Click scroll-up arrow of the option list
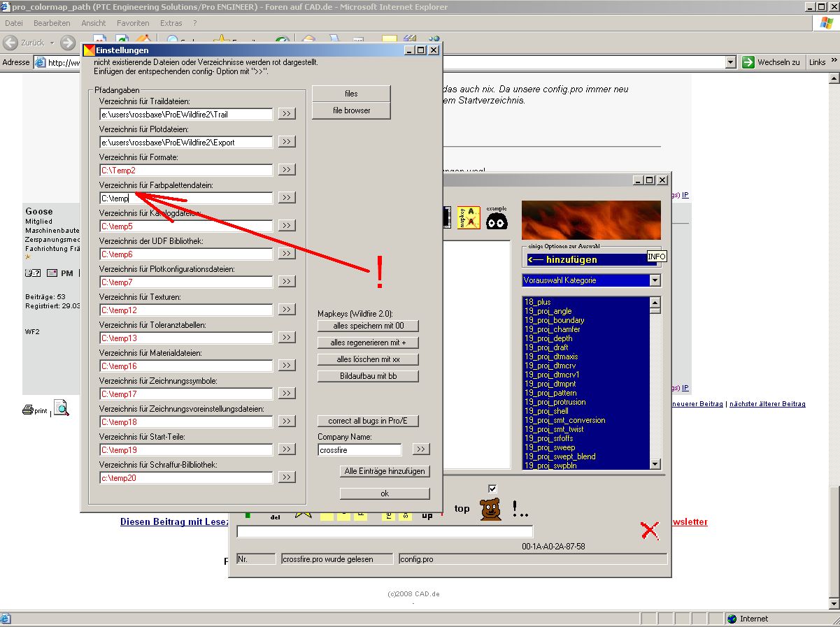This screenshot has width=840, height=627. (x=655, y=303)
